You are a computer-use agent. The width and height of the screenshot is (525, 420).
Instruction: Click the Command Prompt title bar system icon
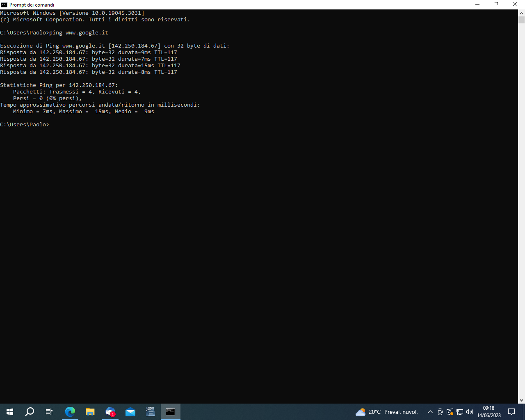[4, 5]
